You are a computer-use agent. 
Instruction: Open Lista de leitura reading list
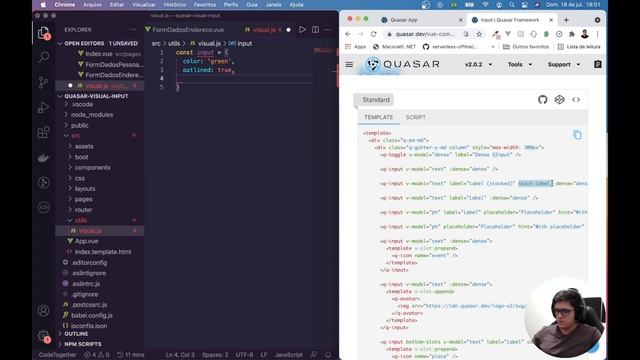[579, 47]
